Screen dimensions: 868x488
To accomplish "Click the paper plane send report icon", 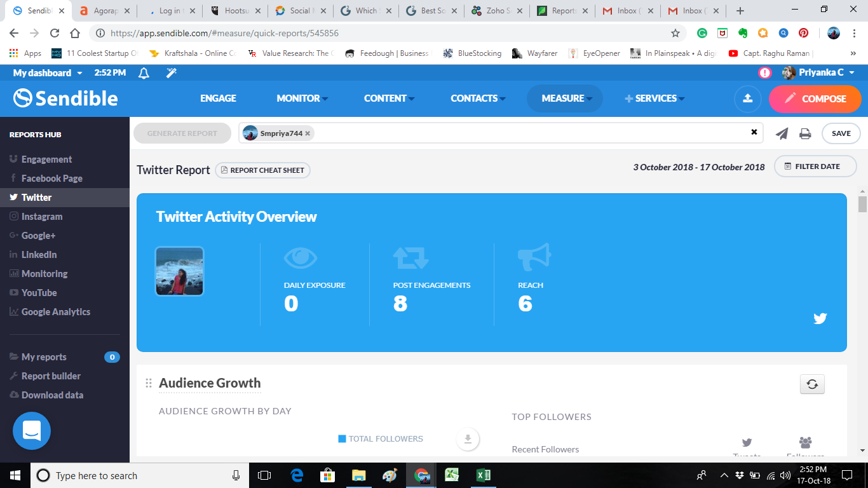I will (782, 133).
